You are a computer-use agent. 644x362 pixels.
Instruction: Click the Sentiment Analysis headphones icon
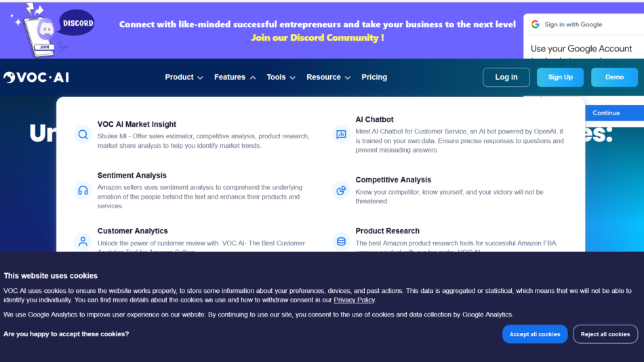(83, 190)
